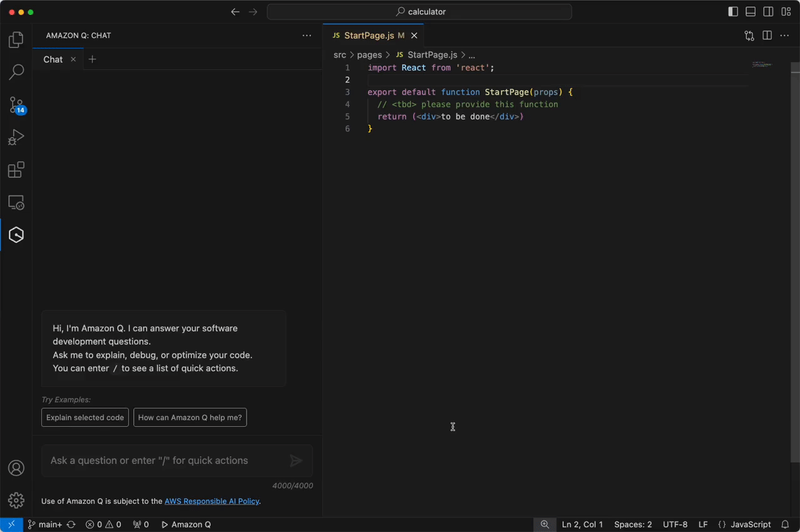Open the AWS Responsible AI Policy link
This screenshot has height=532, width=800.
212,501
